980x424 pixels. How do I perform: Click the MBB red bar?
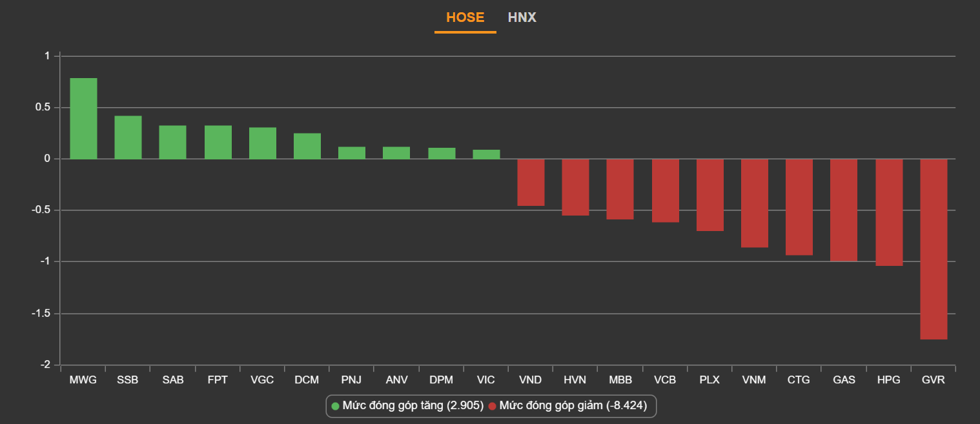point(620,189)
